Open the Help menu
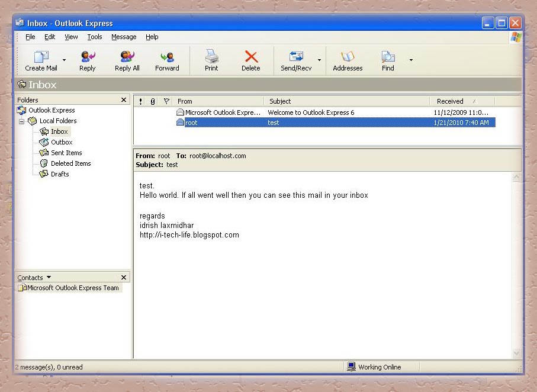Screen dimensions: 537x392 click(152, 37)
